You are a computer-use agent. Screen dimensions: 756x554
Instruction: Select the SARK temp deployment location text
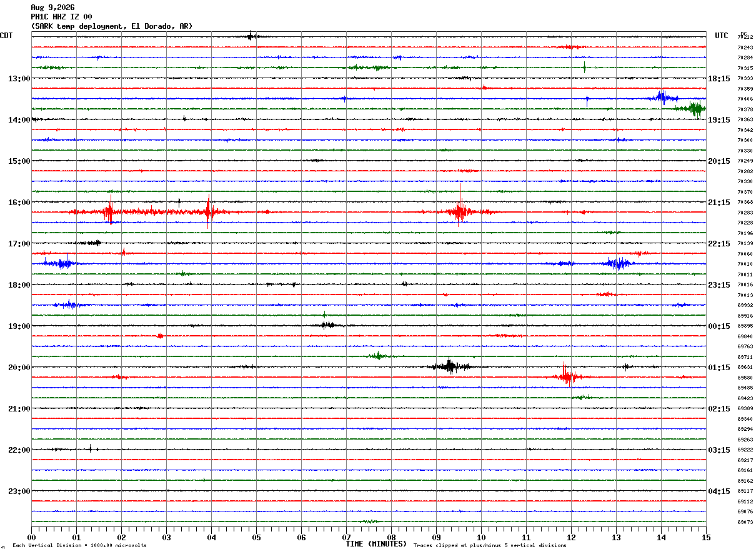tap(112, 26)
